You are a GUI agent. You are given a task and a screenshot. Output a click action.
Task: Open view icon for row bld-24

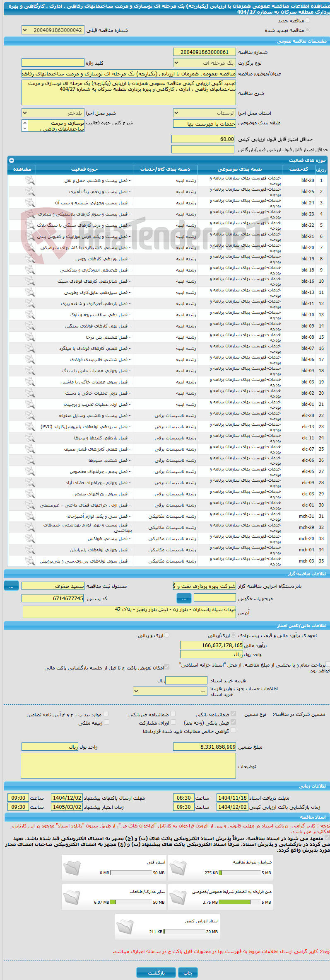30,203
